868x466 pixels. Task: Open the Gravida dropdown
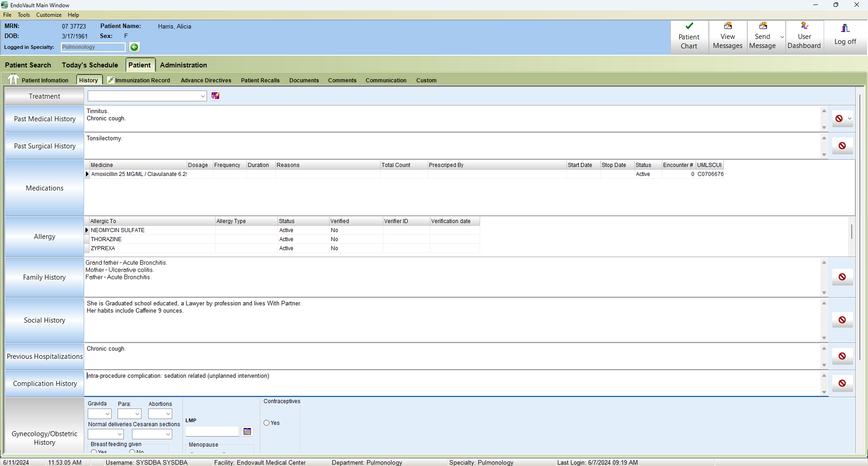click(x=107, y=414)
